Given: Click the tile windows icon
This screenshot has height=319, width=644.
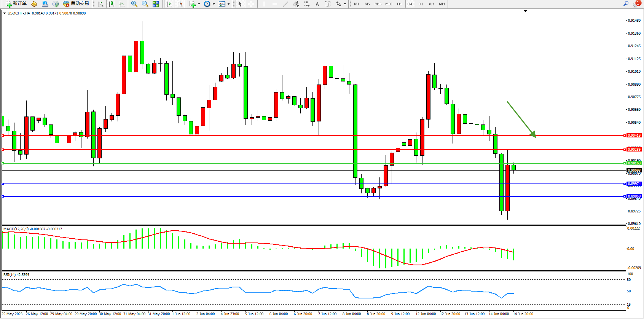Looking at the screenshot, I should point(156,4).
